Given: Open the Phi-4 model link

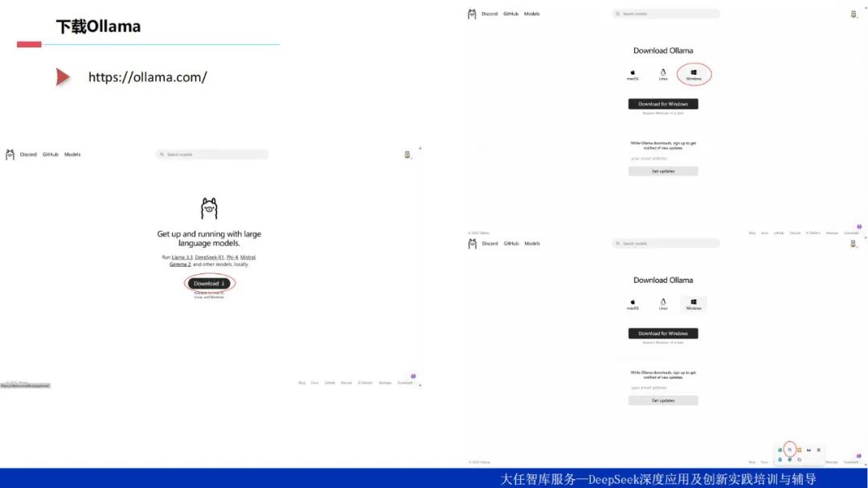Looking at the screenshot, I should 232,257.
